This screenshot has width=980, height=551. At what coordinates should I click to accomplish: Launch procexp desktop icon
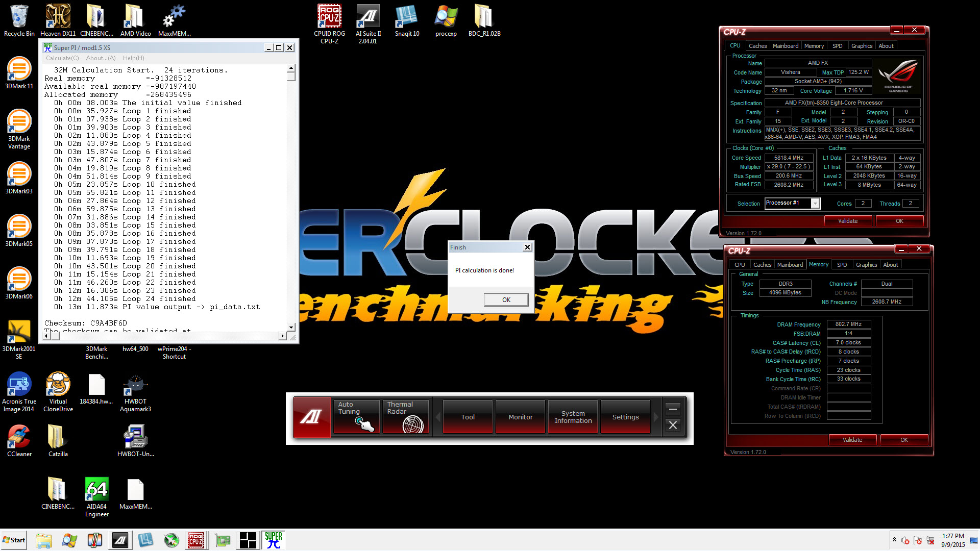[x=446, y=20]
